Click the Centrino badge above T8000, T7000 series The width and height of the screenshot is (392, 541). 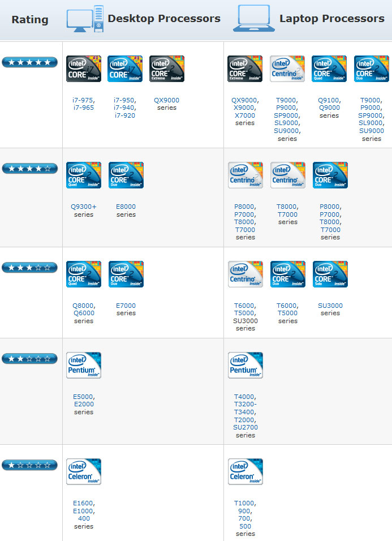pyautogui.click(x=288, y=175)
